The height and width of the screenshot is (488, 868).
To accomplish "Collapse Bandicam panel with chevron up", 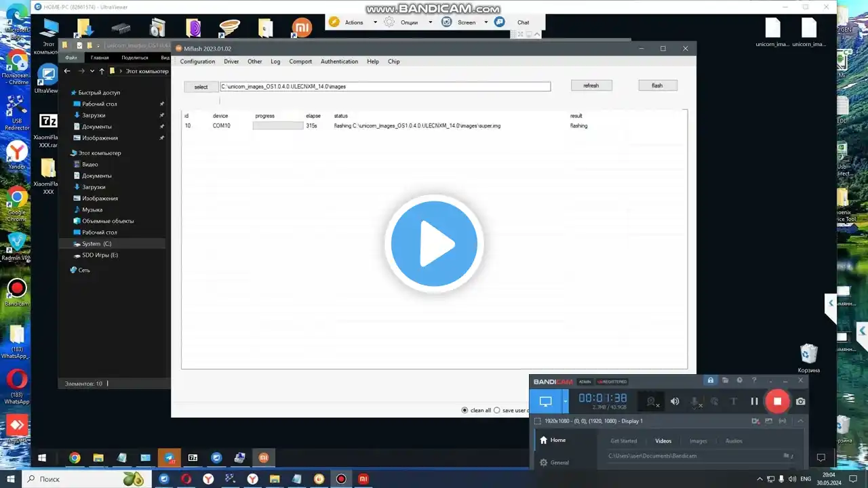I will pos(801,421).
